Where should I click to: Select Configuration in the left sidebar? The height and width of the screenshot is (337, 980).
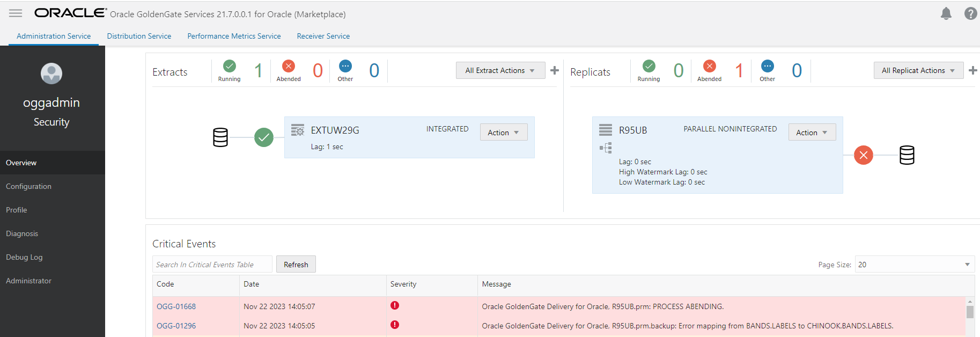[x=29, y=186]
